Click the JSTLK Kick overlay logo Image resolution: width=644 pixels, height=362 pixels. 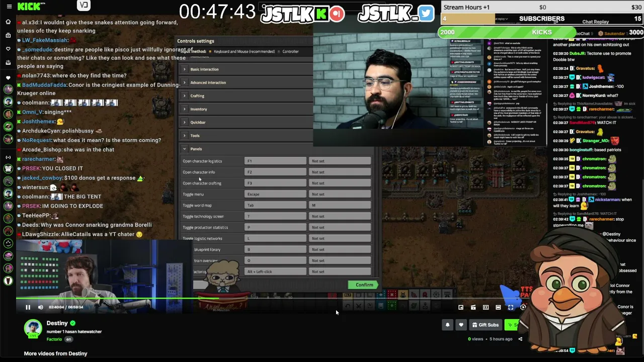(x=302, y=14)
